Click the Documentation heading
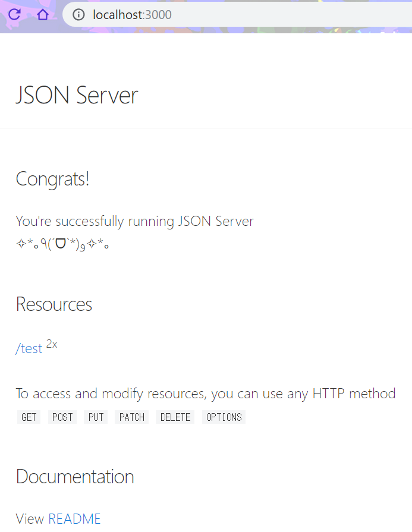 (x=75, y=476)
